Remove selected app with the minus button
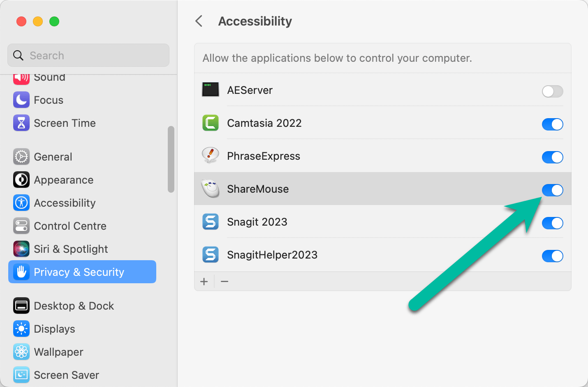Image resolution: width=588 pixels, height=387 pixels. (225, 282)
